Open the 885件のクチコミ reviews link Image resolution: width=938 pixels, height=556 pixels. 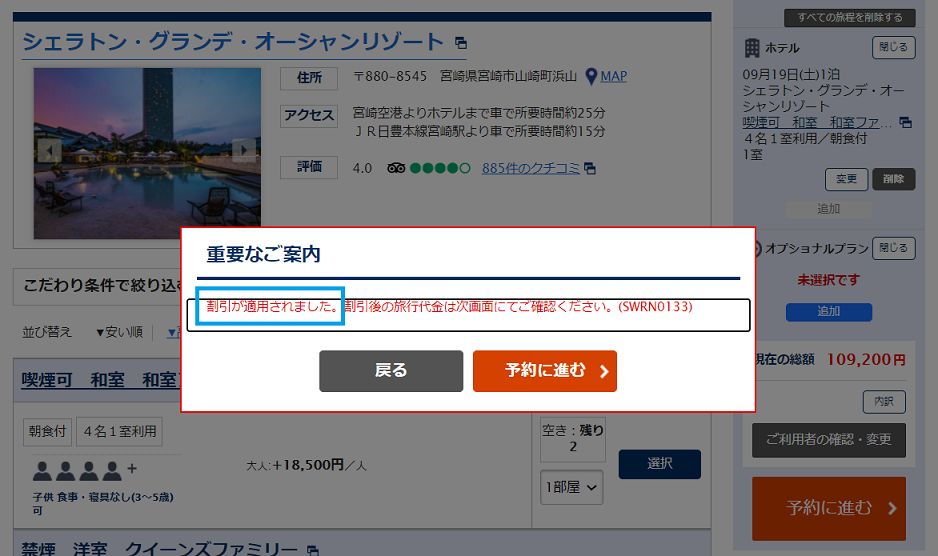[531, 168]
